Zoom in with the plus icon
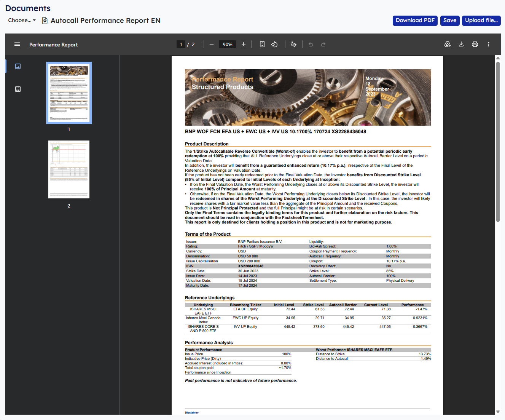 click(244, 45)
